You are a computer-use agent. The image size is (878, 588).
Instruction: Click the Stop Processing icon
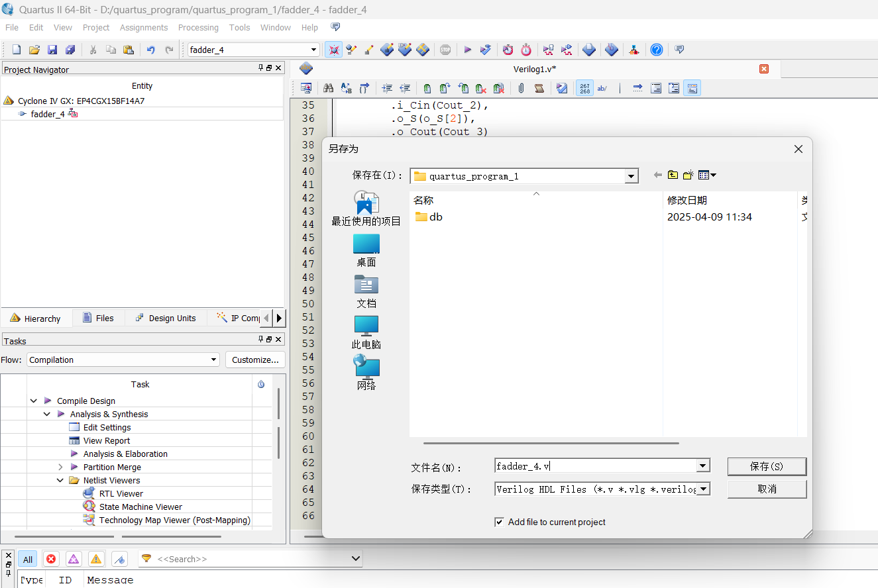point(445,50)
